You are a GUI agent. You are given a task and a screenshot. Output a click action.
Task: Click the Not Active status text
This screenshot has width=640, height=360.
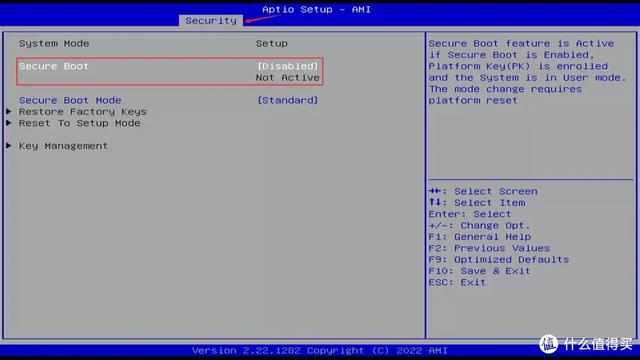point(288,78)
